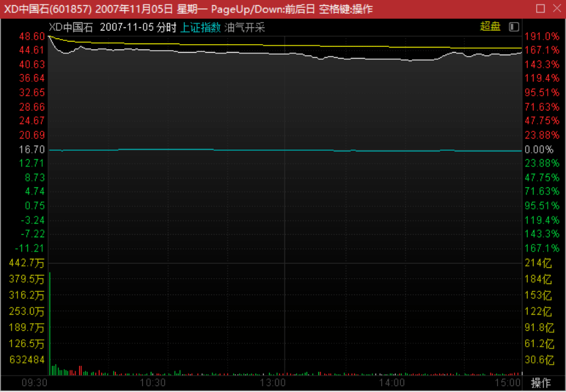Image resolution: width=566 pixels, height=392 pixels.
Task: Click the panel layout toggle icon beside 超盘
Action: [514, 27]
